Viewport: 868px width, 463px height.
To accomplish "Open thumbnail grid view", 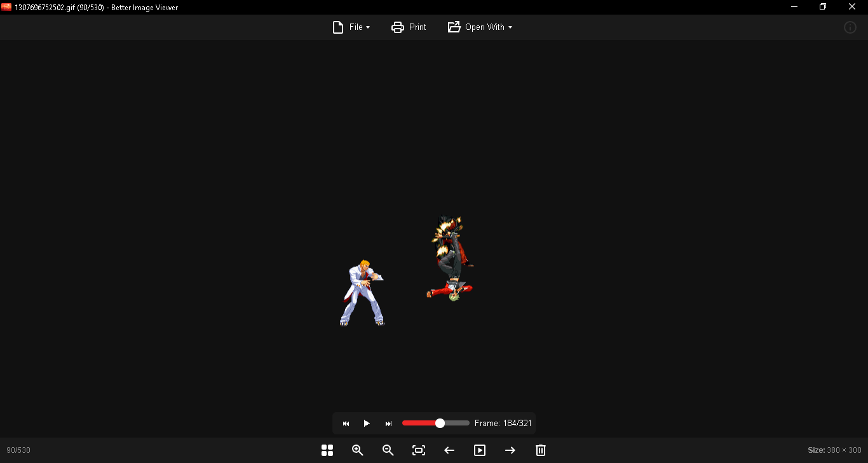I will click(x=327, y=450).
